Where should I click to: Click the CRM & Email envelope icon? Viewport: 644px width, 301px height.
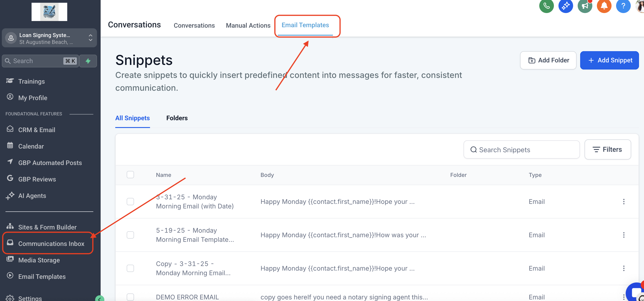click(x=10, y=129)
